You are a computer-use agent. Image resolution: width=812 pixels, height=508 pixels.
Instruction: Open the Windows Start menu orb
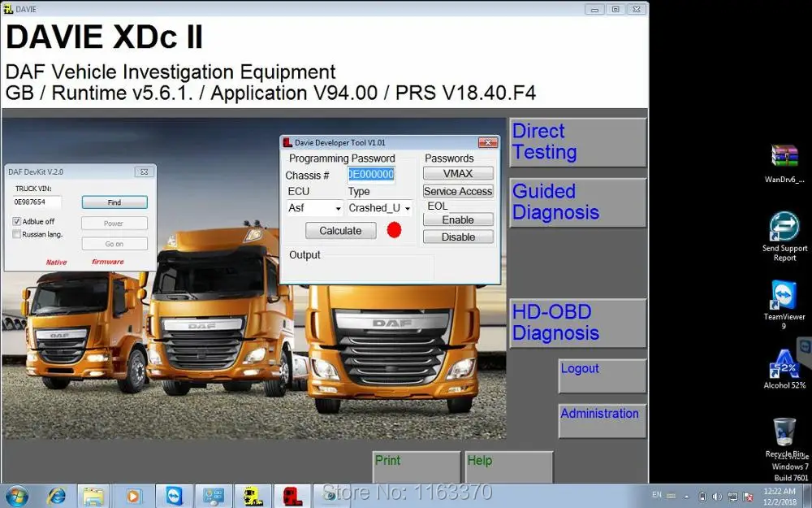tap(17, 496)
